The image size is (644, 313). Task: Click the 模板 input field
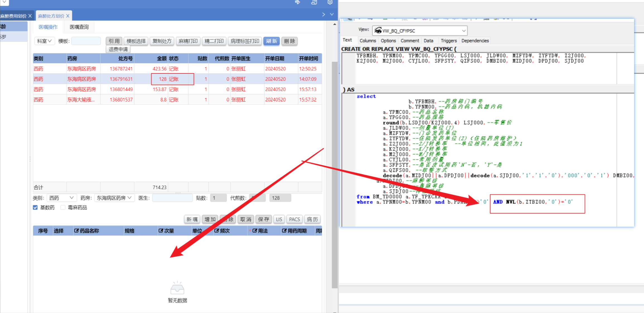[86, 41]
